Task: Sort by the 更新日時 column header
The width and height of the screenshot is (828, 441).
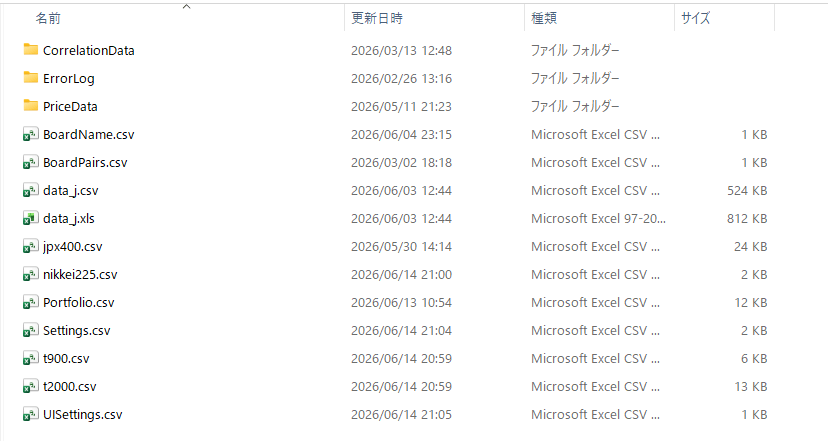Action: [x=377, y=18]
